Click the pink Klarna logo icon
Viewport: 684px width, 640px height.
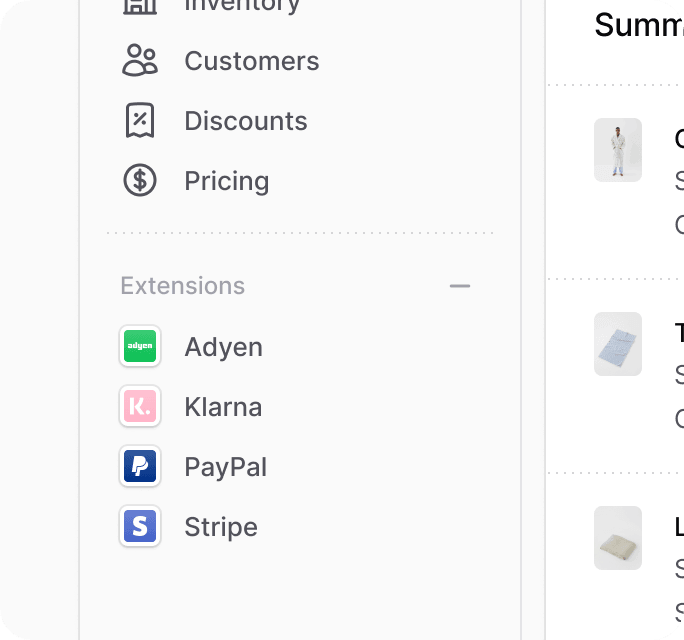click(x=140, y=406)
